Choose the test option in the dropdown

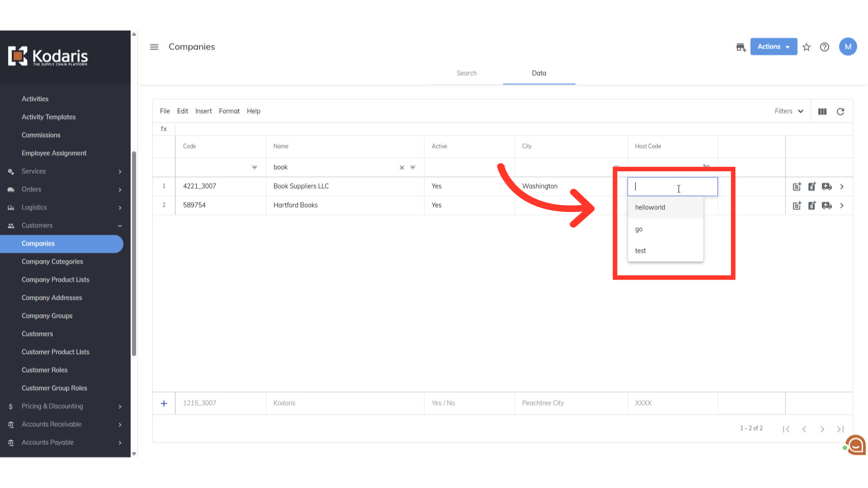tap(641, 251)
